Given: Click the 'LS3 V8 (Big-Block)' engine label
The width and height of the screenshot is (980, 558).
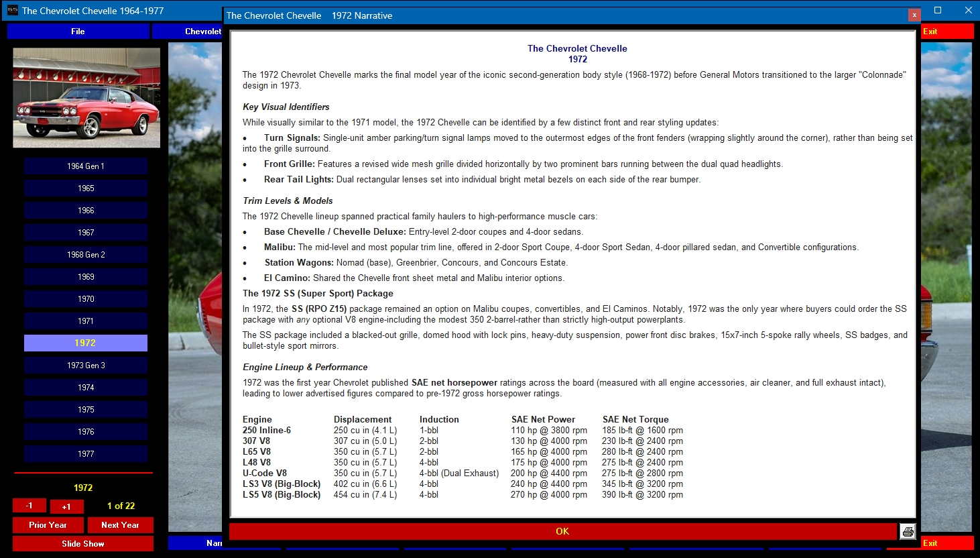Looking at the screenshot, I should pyautogui.click(x=282, y=484).
